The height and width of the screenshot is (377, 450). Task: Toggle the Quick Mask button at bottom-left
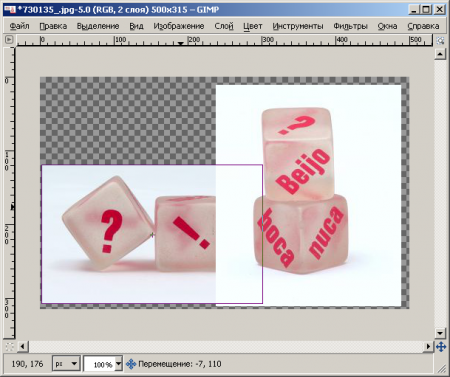point(9,347)
